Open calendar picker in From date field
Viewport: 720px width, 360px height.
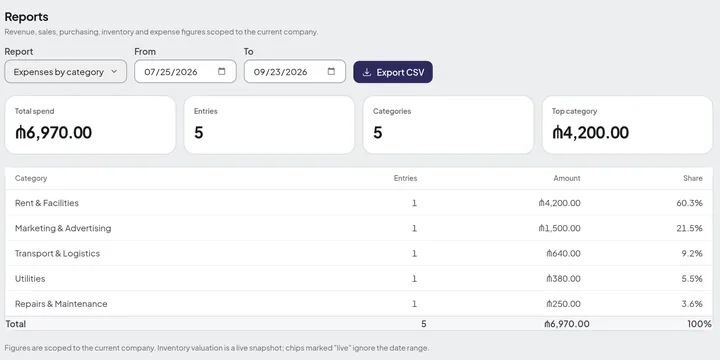tap(222, 71)
